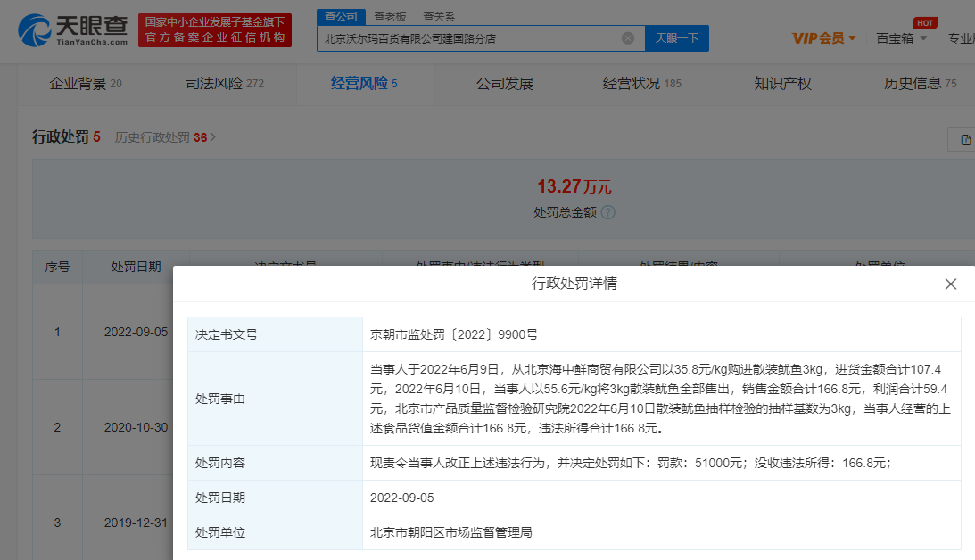Open the VIP会员 dropdown

click(x=824, y=38)
